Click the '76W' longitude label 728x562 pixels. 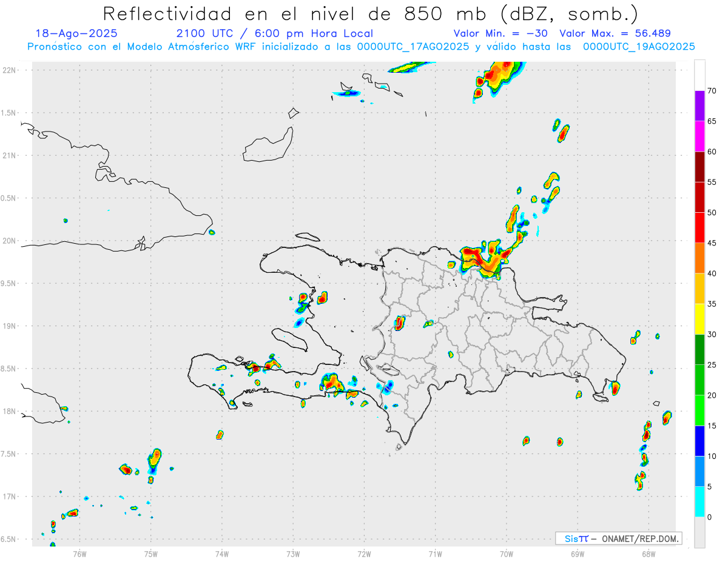(x=79, y=554)
